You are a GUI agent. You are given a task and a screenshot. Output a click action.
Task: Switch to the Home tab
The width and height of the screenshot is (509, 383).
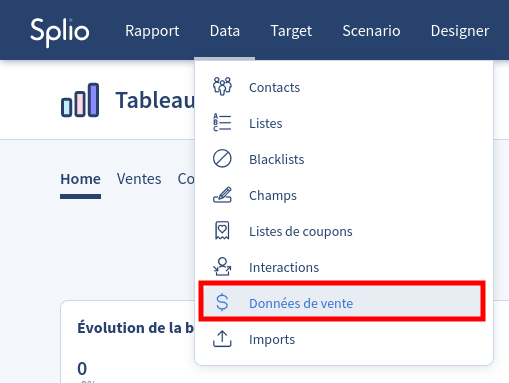[x=80, y=179]
